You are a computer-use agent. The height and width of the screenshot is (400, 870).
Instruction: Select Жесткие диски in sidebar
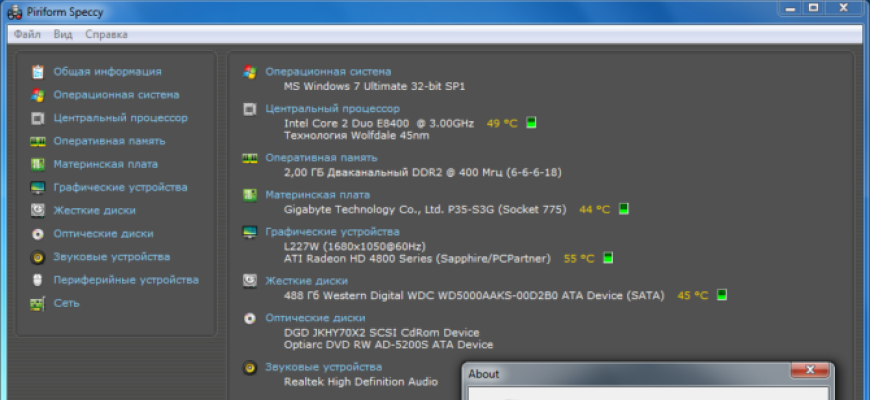pos(94,211)
